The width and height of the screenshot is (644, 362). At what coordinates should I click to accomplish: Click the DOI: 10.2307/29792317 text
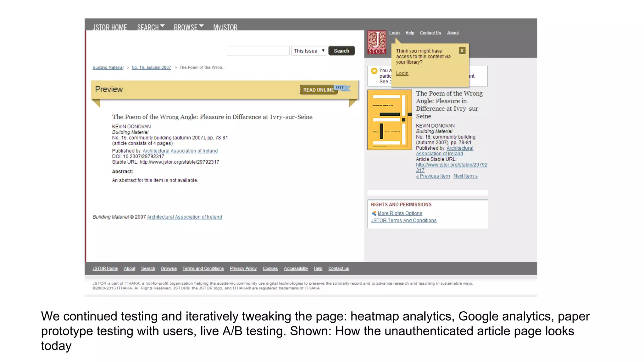138,156
